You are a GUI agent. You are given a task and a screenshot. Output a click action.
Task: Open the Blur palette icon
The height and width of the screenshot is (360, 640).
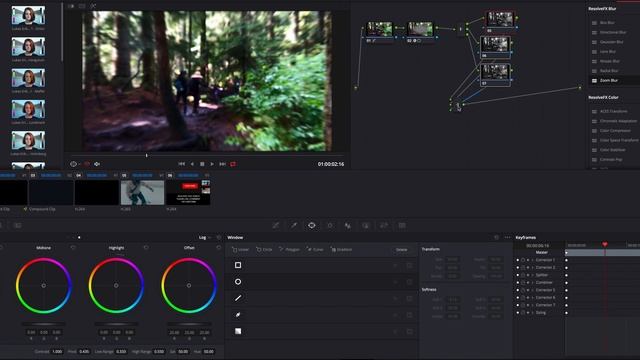pyautogui.click(x=348, y=225)
